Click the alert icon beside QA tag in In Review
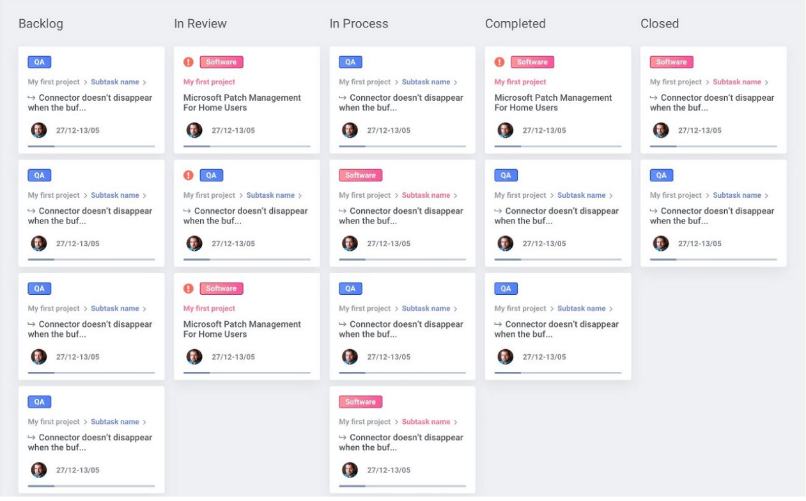The height and width of the screenshot is (501, 806). click(189, 175)
